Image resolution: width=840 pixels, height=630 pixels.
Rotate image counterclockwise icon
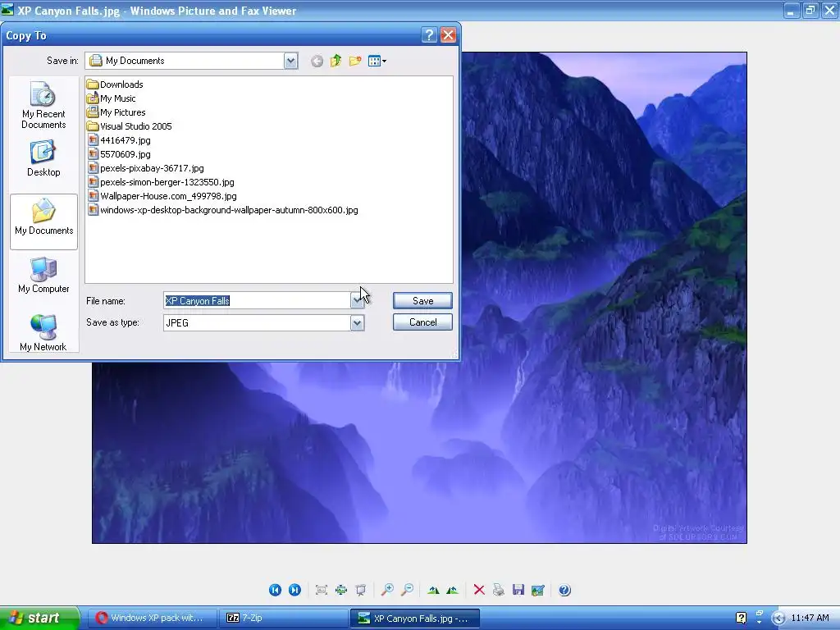click(x=452, y=590)
